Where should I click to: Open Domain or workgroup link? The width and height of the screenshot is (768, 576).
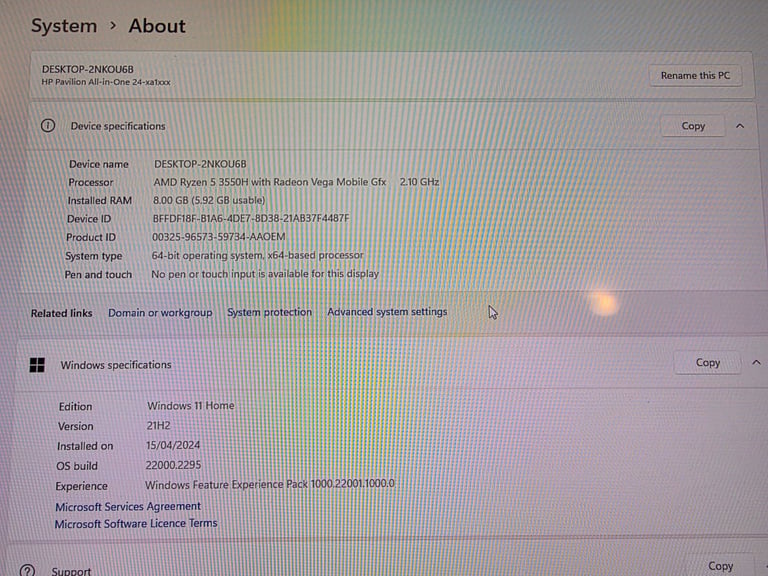(x=160, y=313)
